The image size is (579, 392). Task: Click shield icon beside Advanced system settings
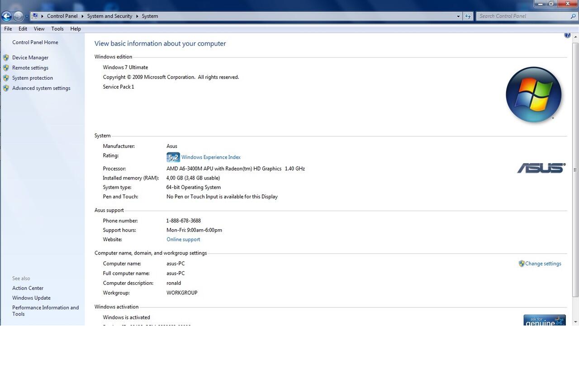(6, 88)
